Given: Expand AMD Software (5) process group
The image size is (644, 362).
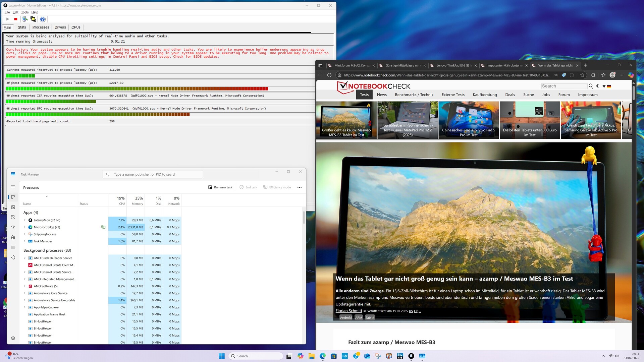Looking at the screenshot, I should pos(25,286).
